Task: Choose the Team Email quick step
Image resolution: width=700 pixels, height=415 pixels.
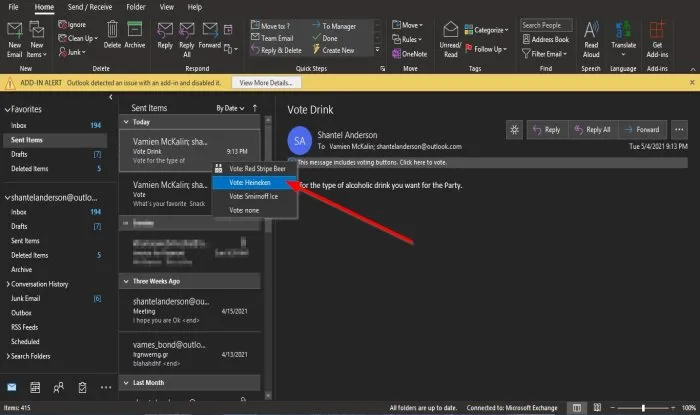Action: coord(272,38)
